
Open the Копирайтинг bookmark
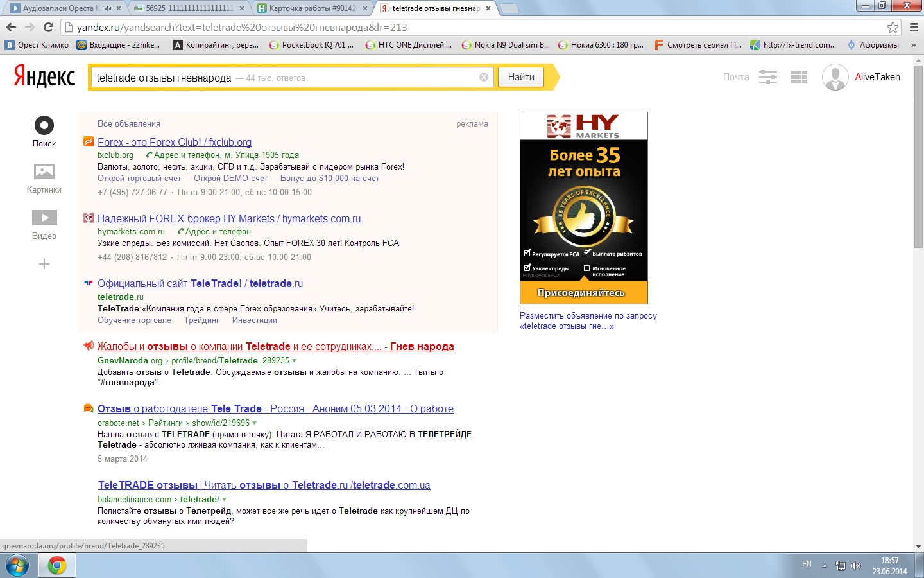tap(216, 45)
